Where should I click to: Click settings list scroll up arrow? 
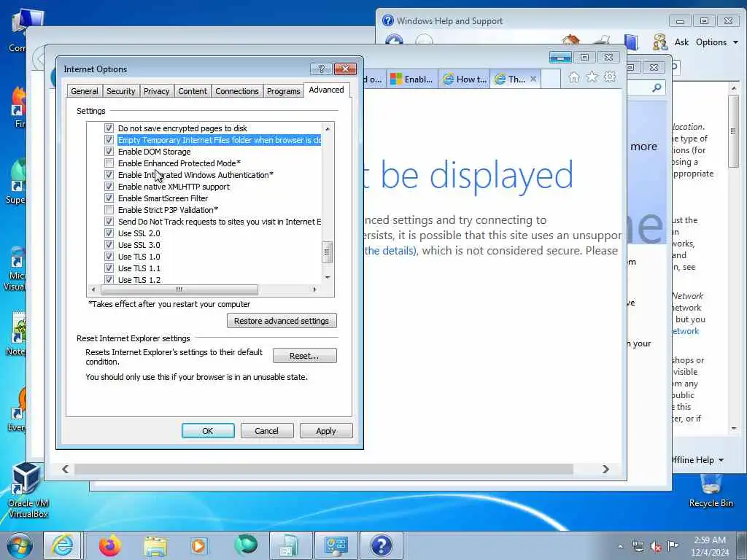[328, 128]
